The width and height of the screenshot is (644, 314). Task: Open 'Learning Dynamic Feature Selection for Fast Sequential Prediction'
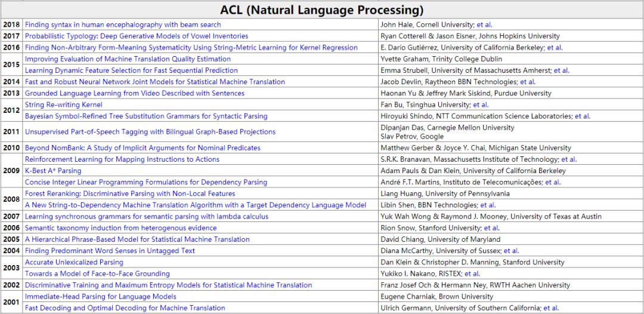[x=131, y=70]
